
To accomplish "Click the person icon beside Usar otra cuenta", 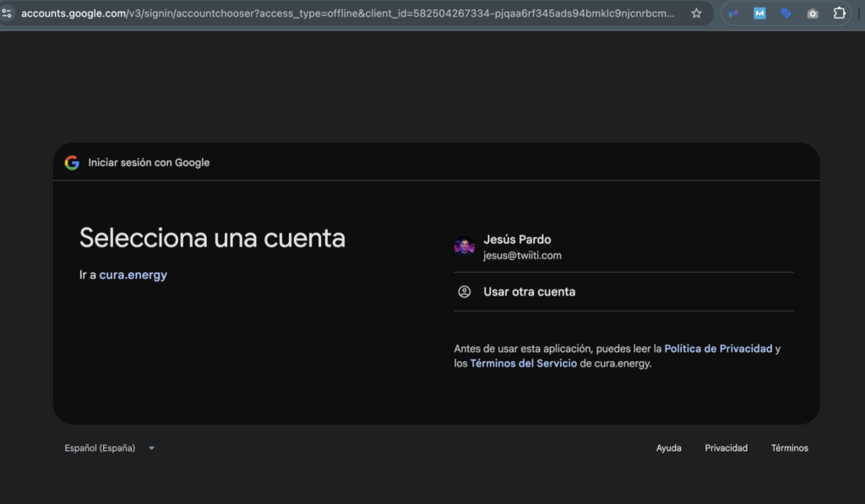I will tap(465, 292).
